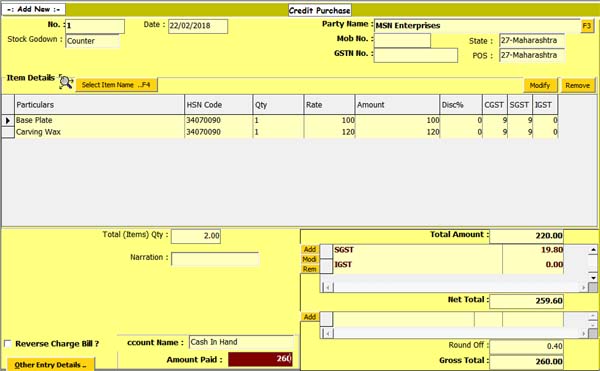
Task: Click the item search magnifier icon
Action: (66, 82)
